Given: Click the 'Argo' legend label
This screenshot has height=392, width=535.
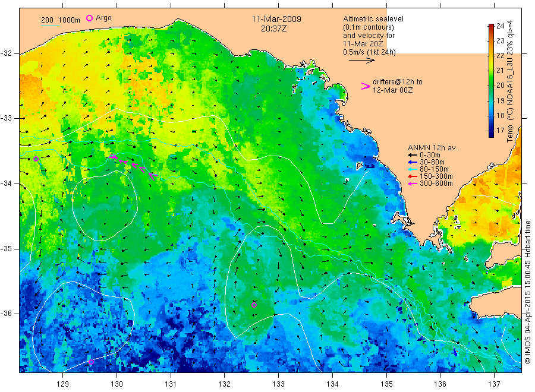Looking at the screenshot, I should pos(103,18).
